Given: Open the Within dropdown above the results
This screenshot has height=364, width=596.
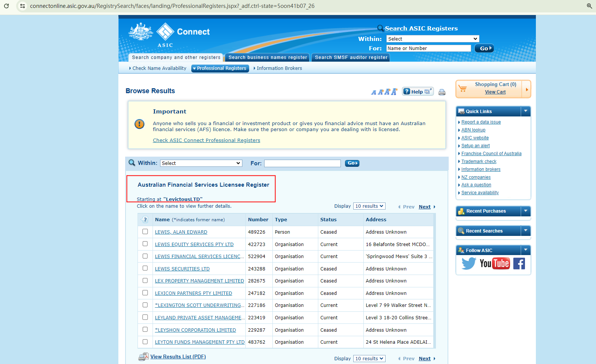Looking at the screenshot, I should coord(201,163).
